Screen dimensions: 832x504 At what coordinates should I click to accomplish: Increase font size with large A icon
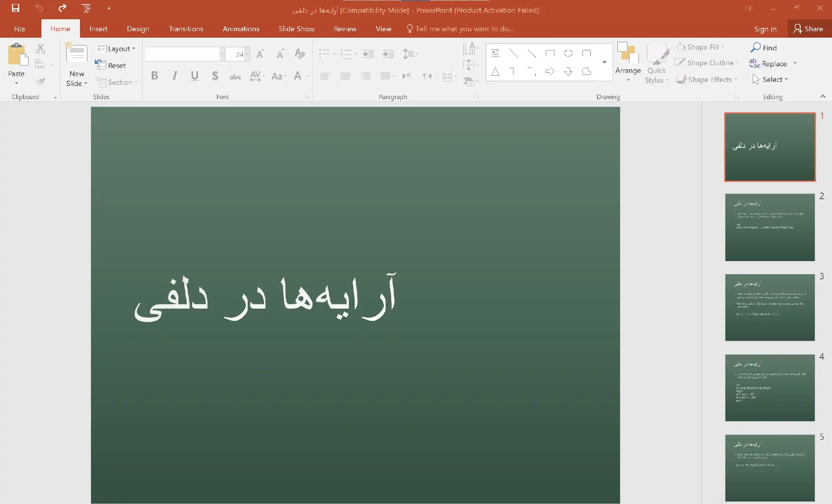260,54
